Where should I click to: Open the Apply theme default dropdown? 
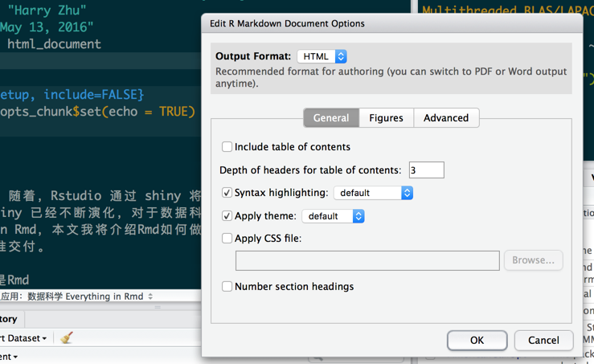point(333,216)
